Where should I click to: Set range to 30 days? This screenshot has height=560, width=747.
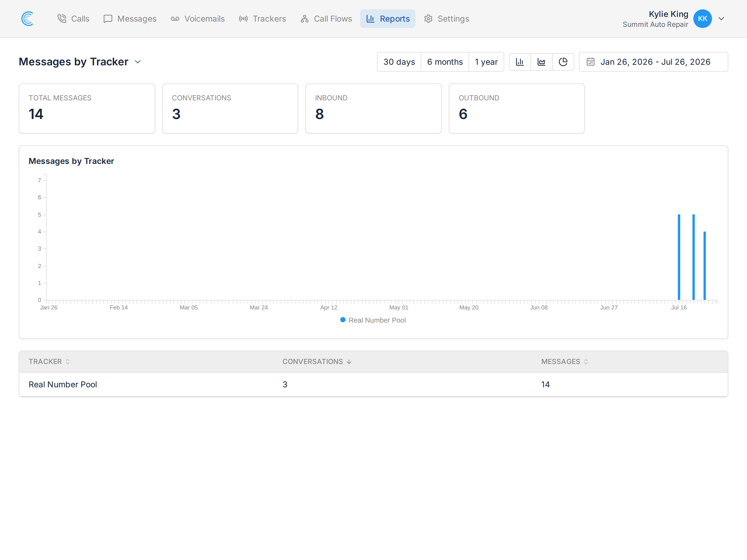pos(399,62)
